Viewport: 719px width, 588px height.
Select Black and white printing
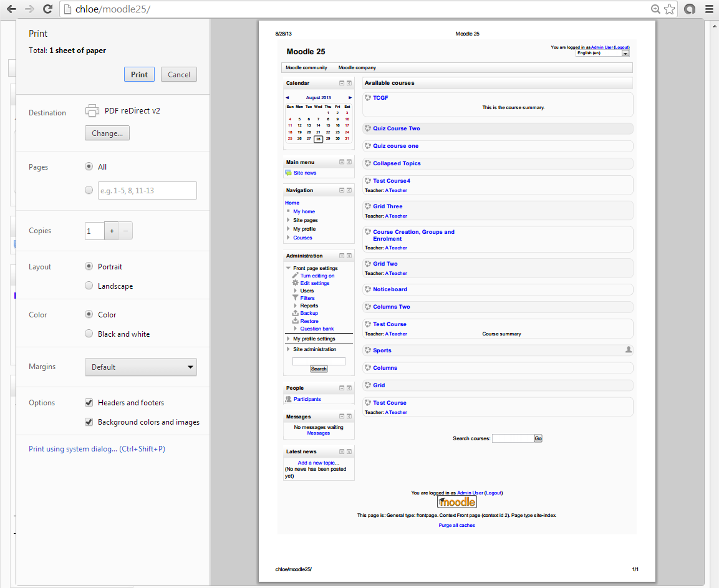(x=89, y=334)
